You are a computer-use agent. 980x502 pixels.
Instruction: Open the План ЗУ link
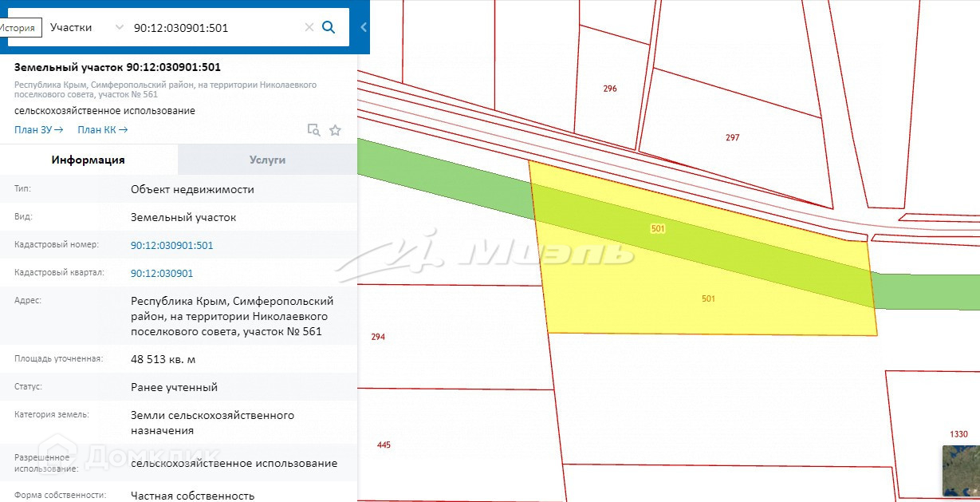click(x=38, y=129)
